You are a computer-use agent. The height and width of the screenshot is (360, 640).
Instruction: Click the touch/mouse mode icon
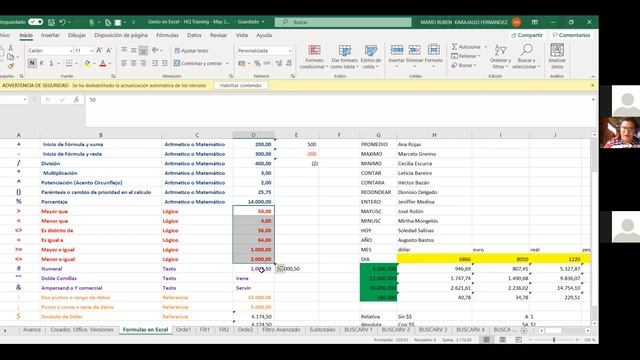[92, 22]
